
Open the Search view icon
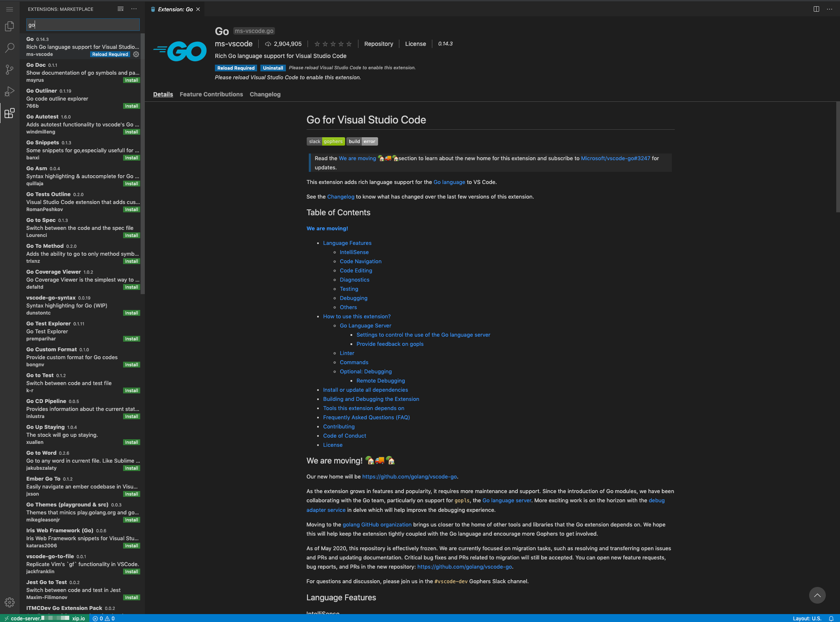point(10,48)
